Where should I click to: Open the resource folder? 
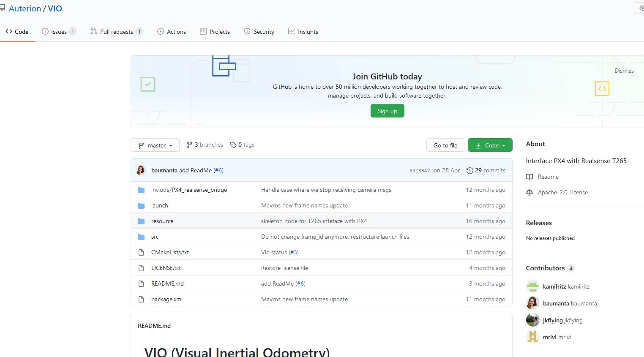pos(162,221)
